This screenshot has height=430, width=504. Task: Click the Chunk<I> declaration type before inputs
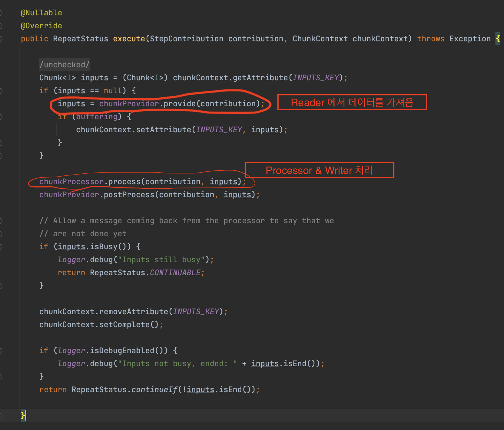point(58,78)
